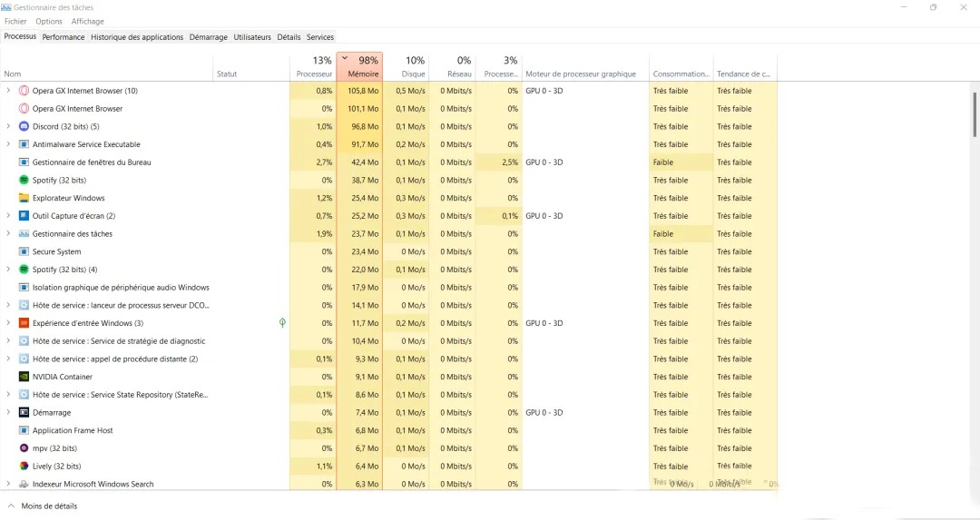Image resolution: width=980 pixels, height=521 pixels.
Task: Sort by the Statut column header
Action: tap(251, 67)
